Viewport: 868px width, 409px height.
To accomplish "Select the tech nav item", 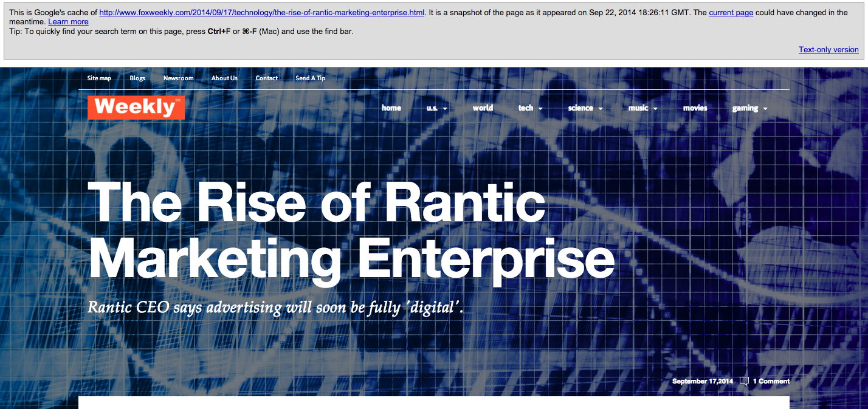I will tap(526, 108).
